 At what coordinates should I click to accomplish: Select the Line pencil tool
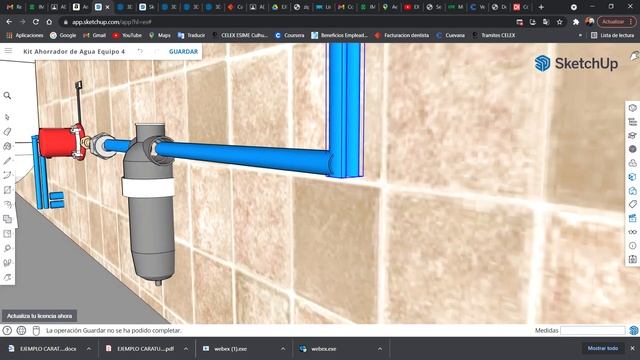[7, 161]
